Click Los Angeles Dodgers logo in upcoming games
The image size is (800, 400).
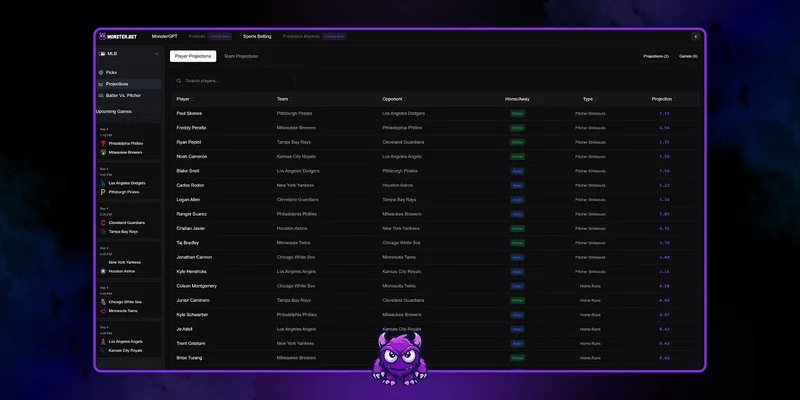tap(103, 183)
